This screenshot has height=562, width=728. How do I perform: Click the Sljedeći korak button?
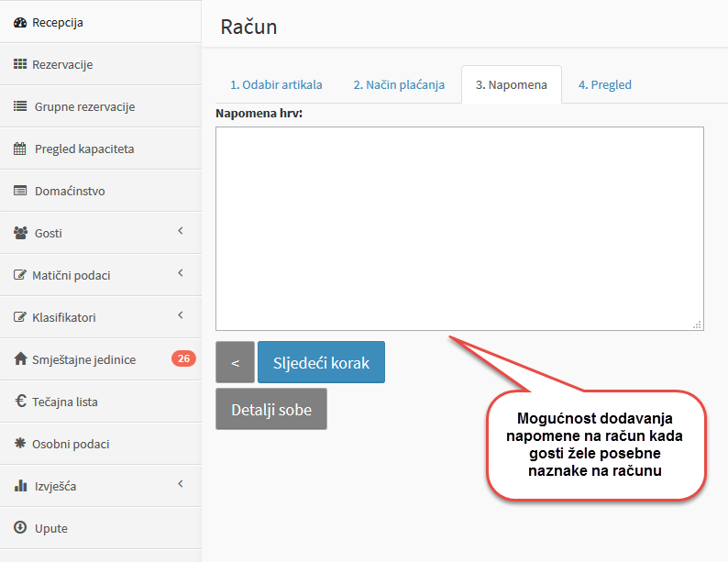[321, 362]
